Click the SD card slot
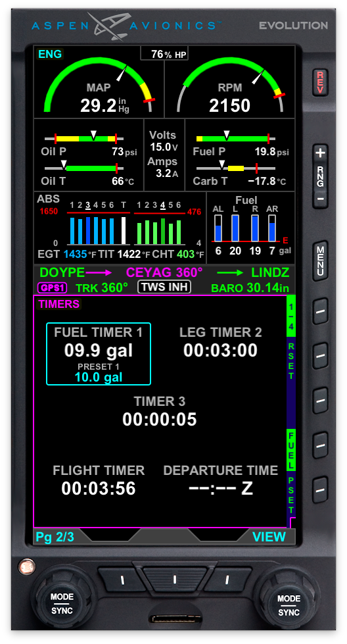 point(175,620)
